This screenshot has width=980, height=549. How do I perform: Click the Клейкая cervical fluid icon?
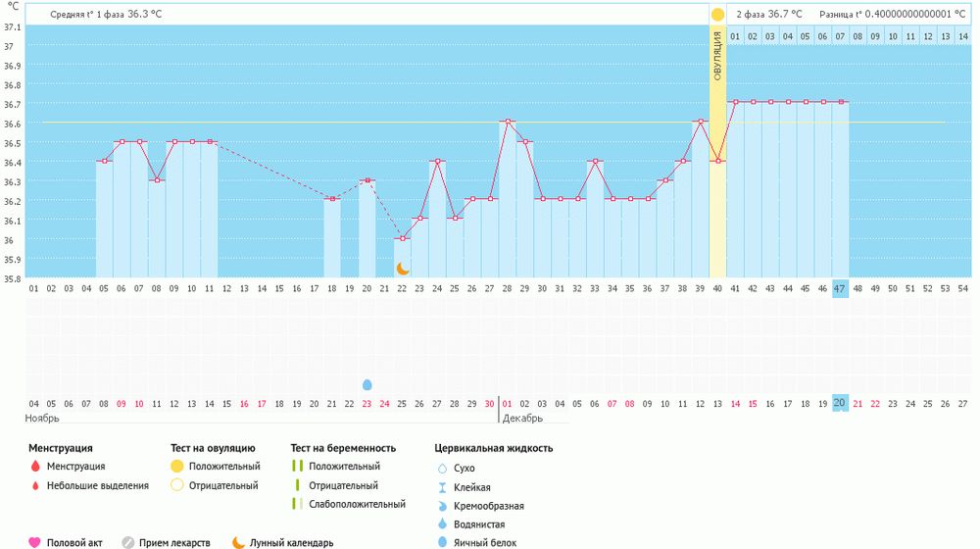pos(441,487)
